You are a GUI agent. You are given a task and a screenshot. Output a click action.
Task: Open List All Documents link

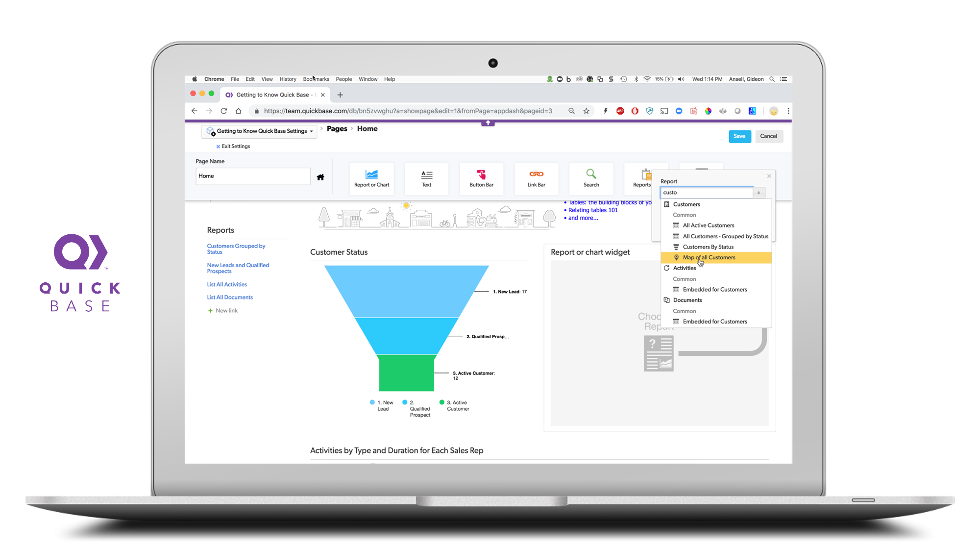coord(230,297)
